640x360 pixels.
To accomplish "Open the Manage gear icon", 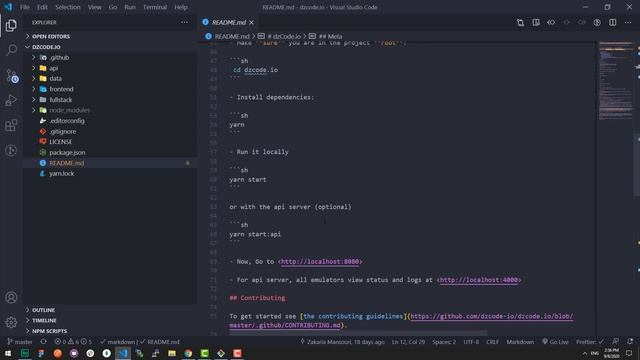I will [11, 322].
